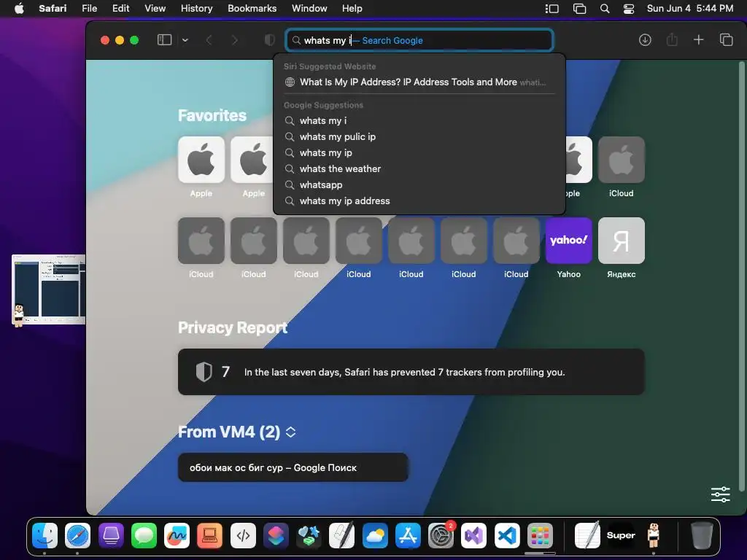The image size is (747, 560).
Task: Open the Weather cloud app in Dock
Action: [375, 535]
